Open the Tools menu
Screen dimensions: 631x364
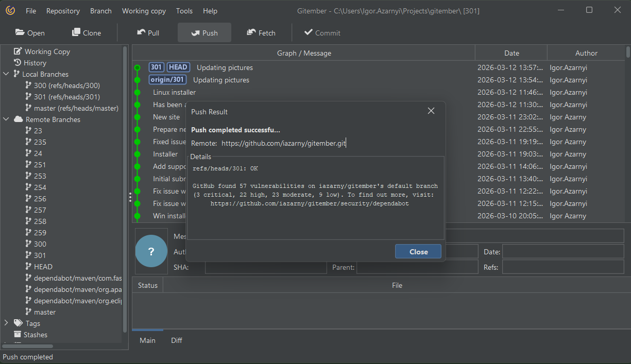pos(184,11)
